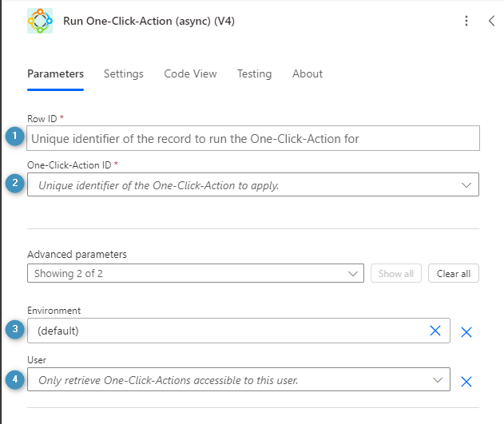Click the panel title Run One-Click-Action (async) (V4)

click(x=149, y=21)
